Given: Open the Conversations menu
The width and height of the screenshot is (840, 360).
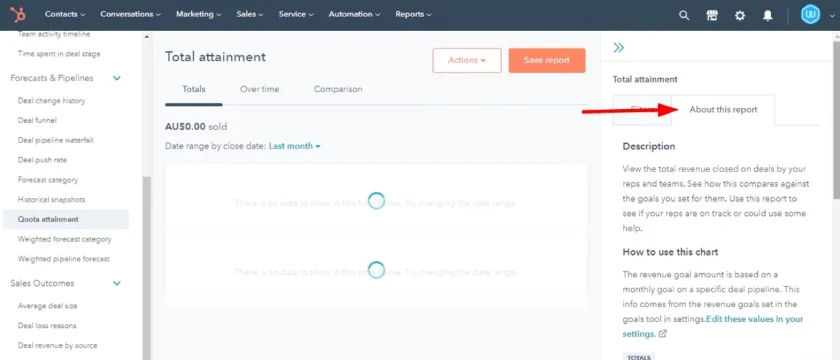Looking at the screenshot, I should click(130, 14).
